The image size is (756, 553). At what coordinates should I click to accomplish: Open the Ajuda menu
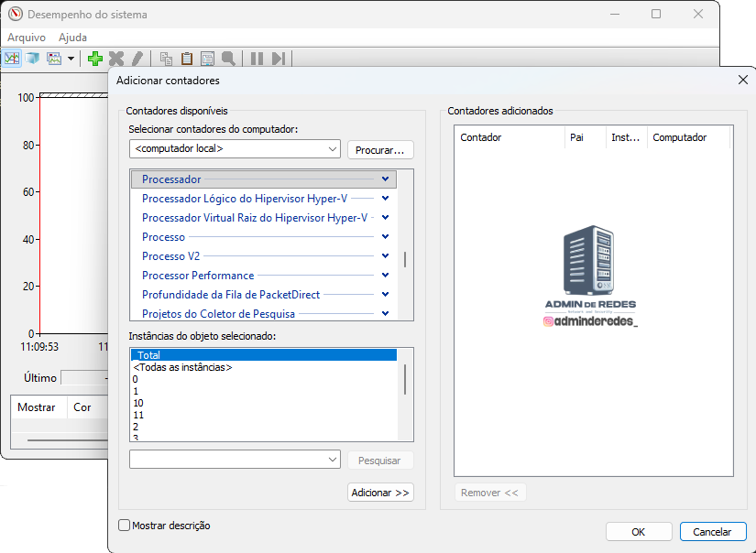[72, 38]
